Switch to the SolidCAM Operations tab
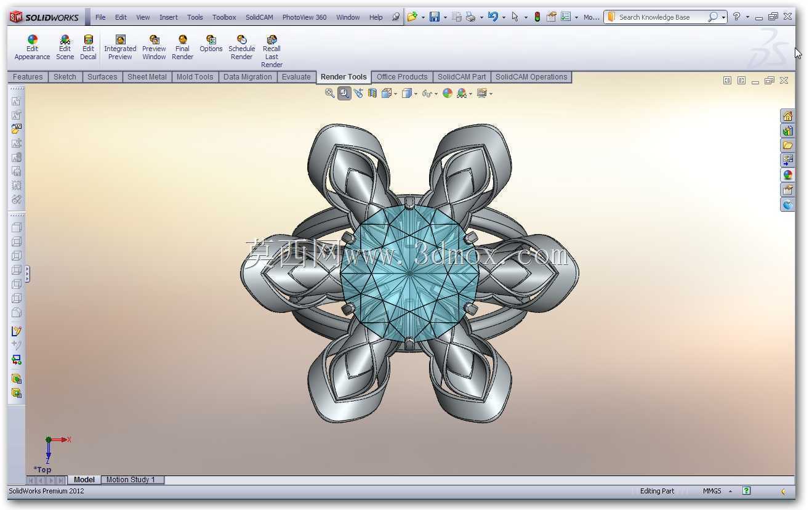Image resolution: width=812 pixels, height=510 pixels. (531, 77)
